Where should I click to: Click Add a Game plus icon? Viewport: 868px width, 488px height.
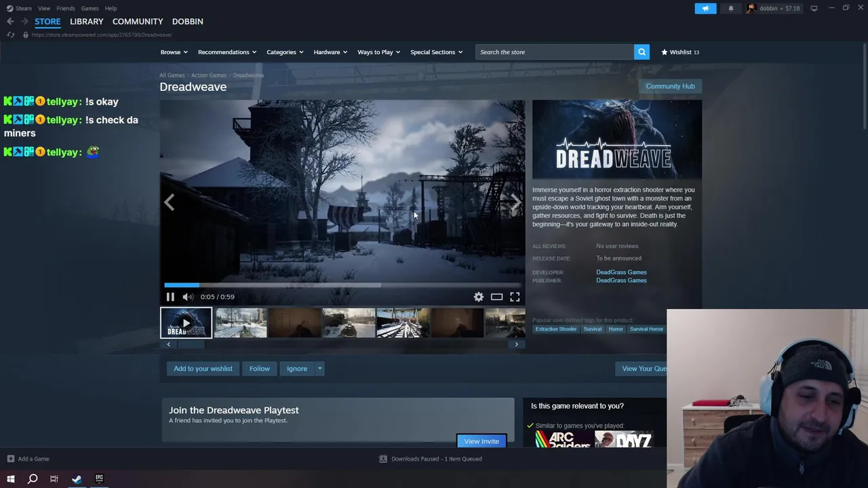point(11,459)
